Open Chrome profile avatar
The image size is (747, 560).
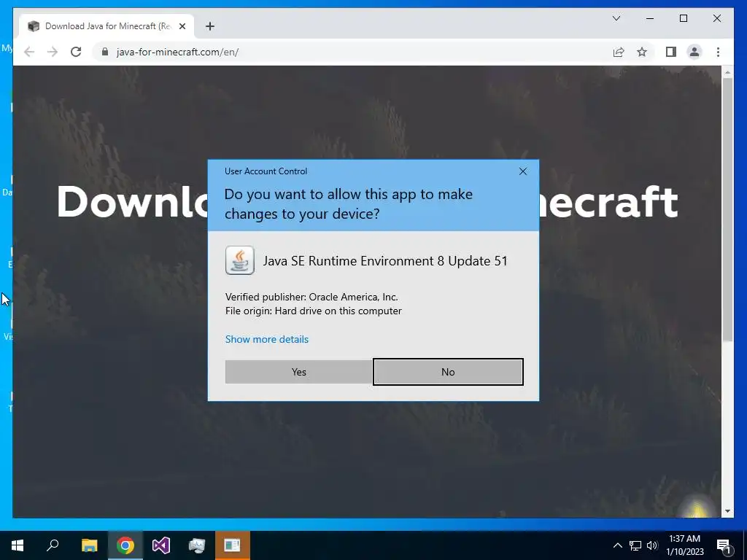coord(694,52)
